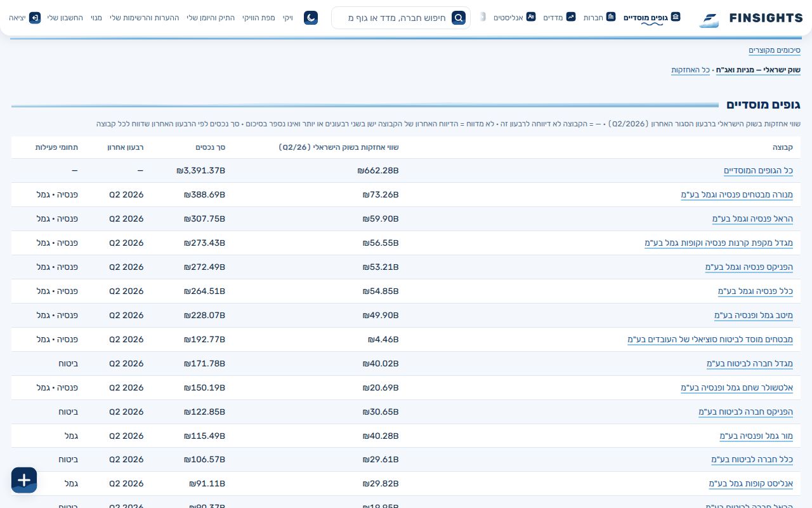Viewport: 812px width, 508px height.
Task: Click the FINSIGHTS logo icon
Action: (x=710, y=20)
